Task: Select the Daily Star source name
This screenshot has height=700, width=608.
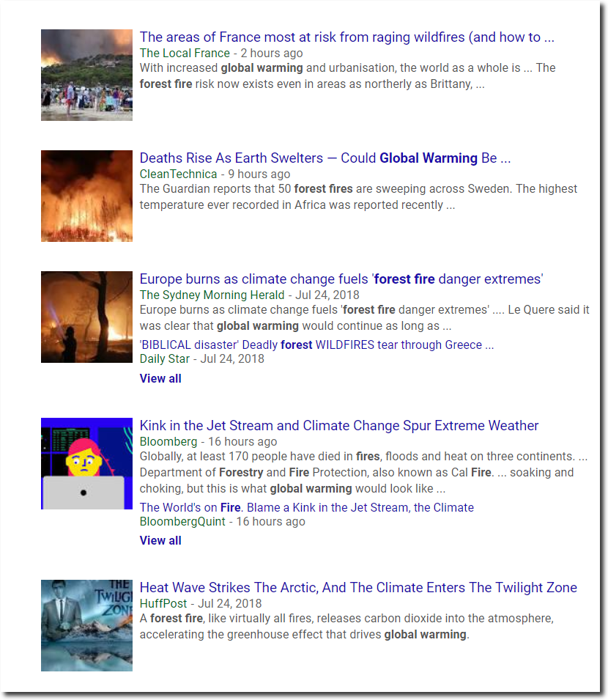Action: [165, 359]
